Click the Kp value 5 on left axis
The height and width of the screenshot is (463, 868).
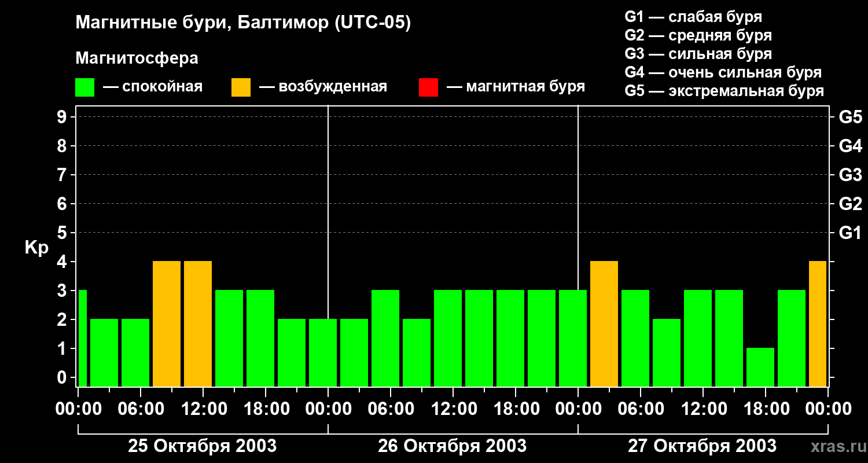63,233
